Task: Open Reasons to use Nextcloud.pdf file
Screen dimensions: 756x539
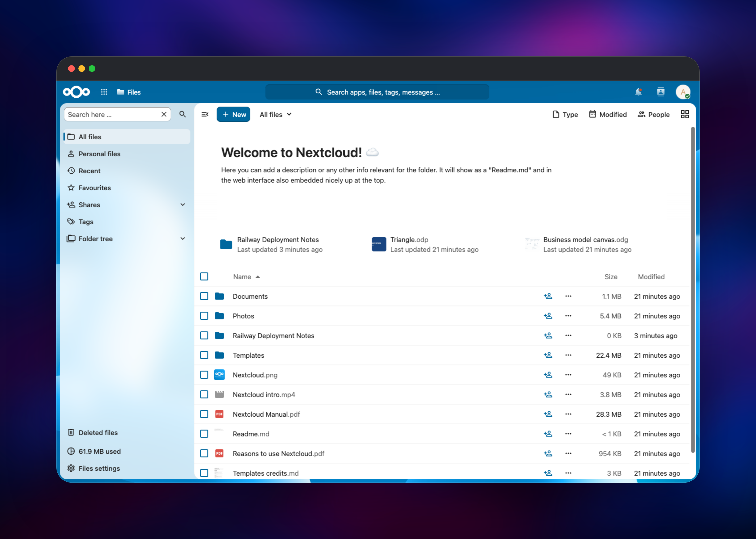Action: click(278, 453)
